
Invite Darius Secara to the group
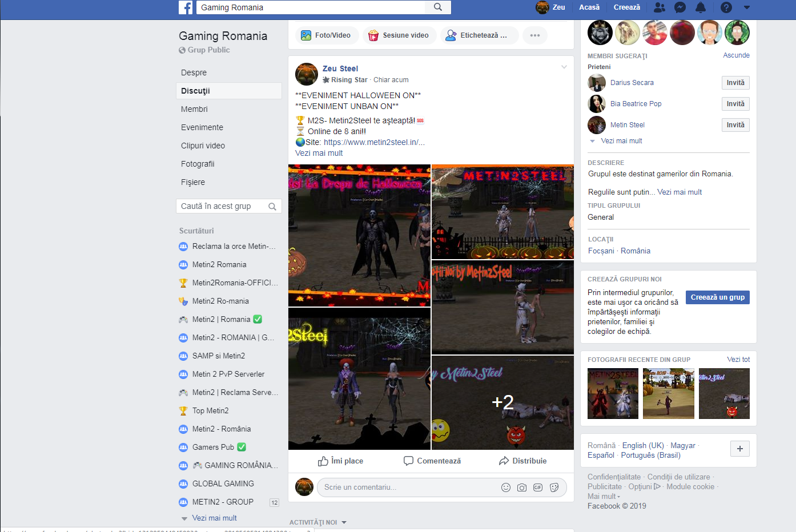[x=735, y=83]
